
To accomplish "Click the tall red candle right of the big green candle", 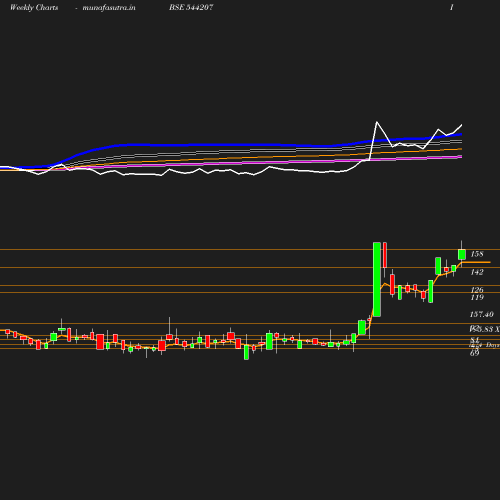I will (x=385, y=255).
